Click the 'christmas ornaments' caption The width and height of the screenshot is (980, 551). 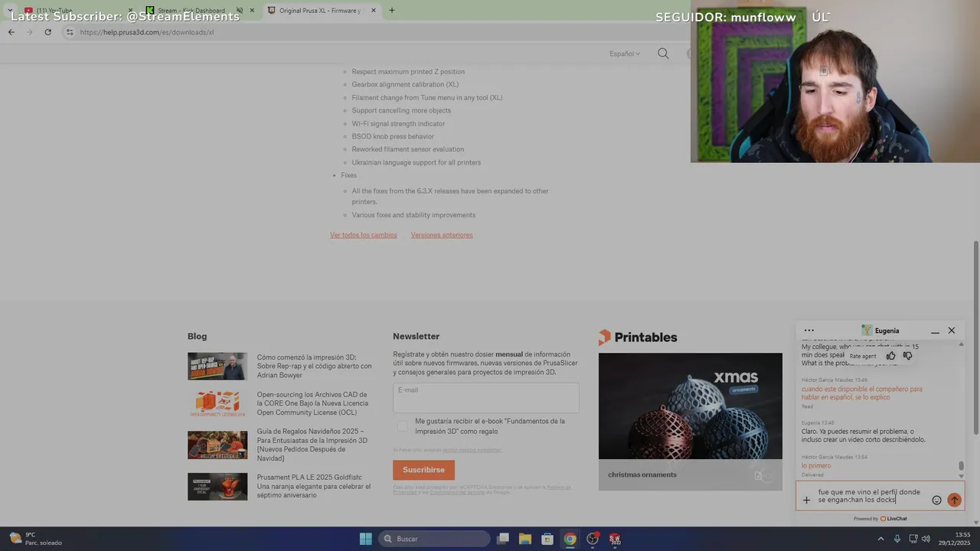(642, 474)
